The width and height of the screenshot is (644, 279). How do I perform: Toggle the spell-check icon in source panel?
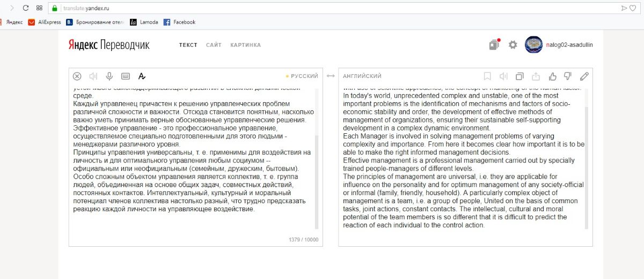point(142,76)
